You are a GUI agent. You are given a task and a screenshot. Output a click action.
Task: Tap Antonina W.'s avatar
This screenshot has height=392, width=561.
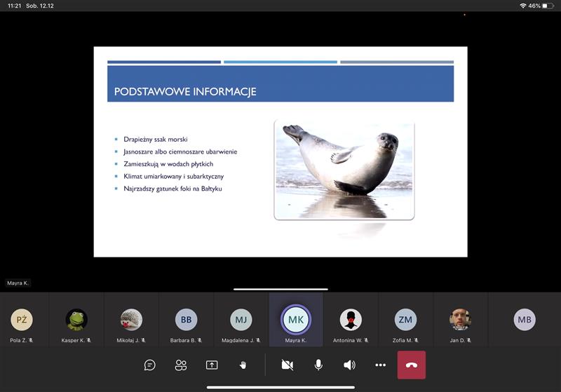click(x=351, y=320)
